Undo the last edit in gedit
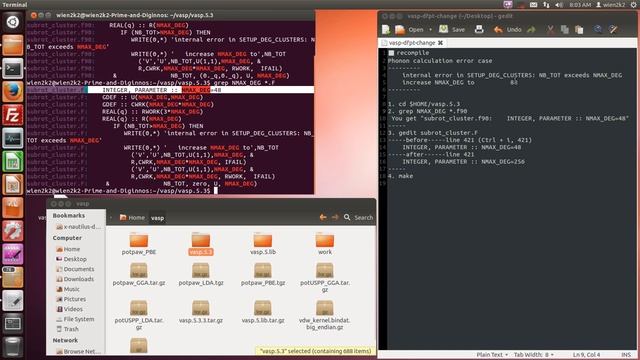640x360 pixels. 508,30
